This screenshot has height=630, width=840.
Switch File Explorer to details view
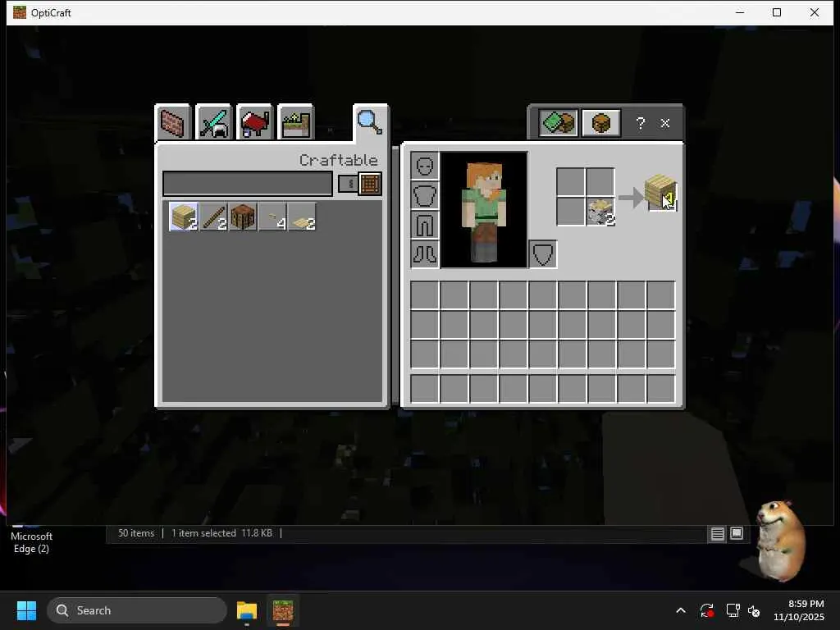pos(718,533)
